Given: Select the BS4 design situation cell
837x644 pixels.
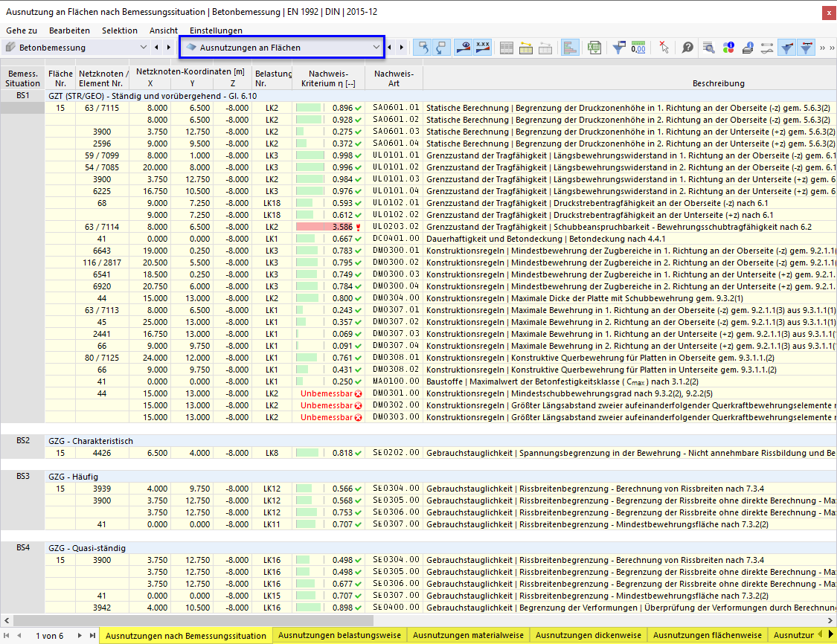Looking at the screenshot, I should point(22,548).
